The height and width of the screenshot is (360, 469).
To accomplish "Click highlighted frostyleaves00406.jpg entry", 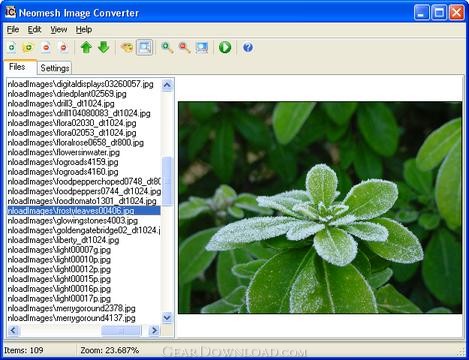I will click(84, 211).
